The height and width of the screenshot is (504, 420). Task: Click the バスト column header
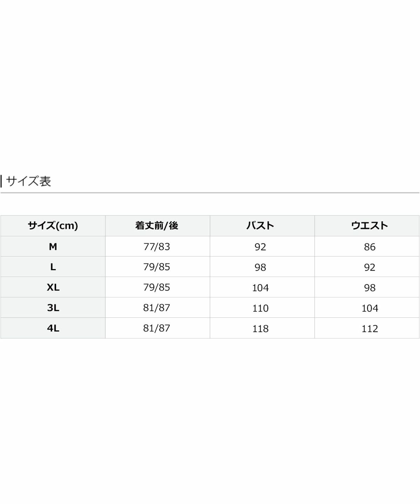coord(260,226)
